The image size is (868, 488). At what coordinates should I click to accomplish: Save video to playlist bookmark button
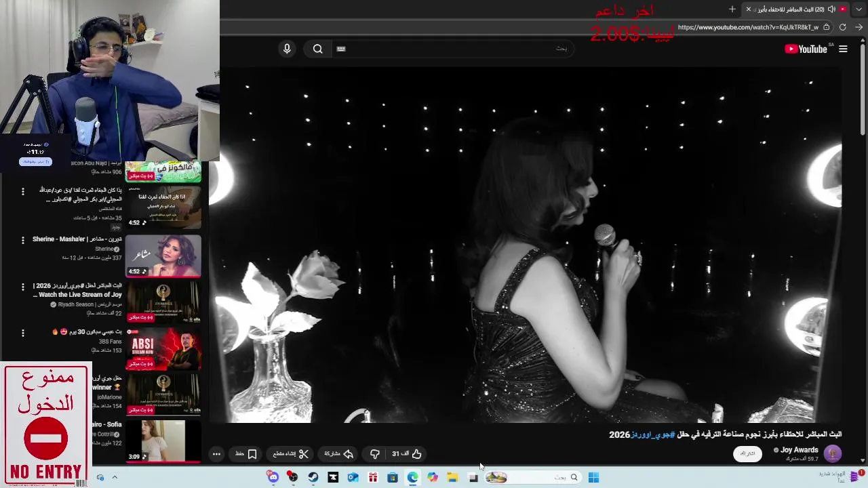click(x=246, y=454)
